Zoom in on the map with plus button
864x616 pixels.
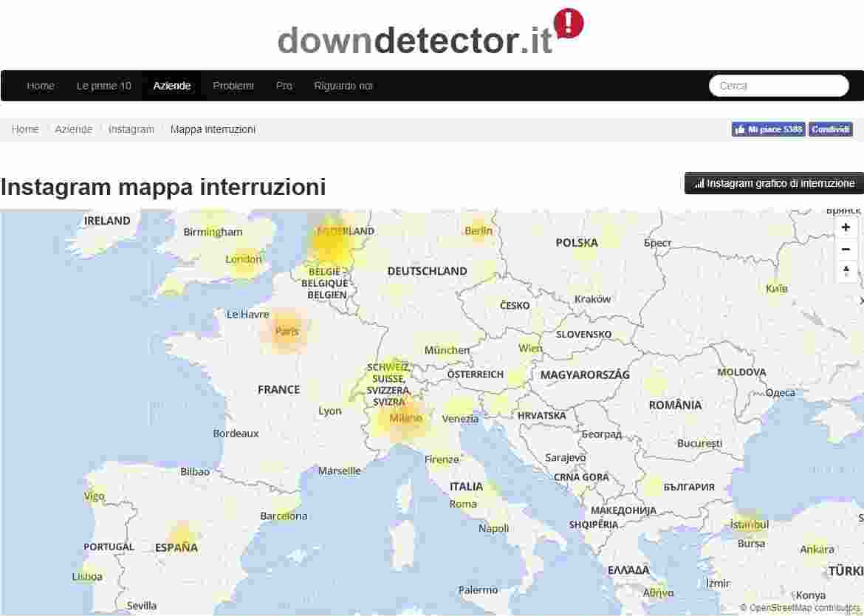[846, 227]
